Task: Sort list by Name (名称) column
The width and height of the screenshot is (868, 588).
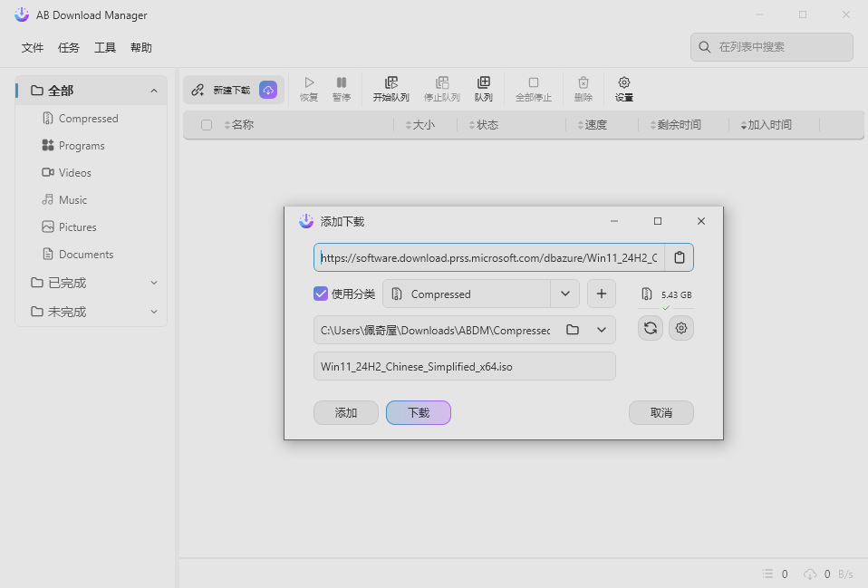Action: tap(238, 125)
